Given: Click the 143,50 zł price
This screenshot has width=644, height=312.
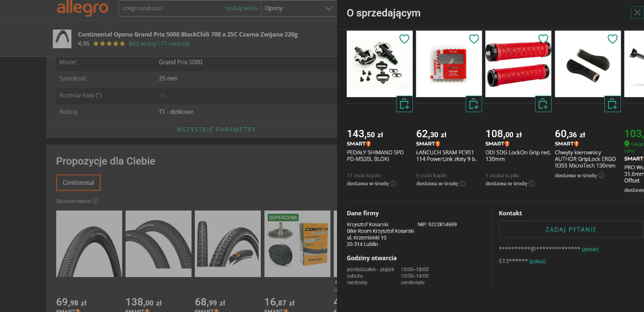Looking at the screenshot, I should (364, 134).
